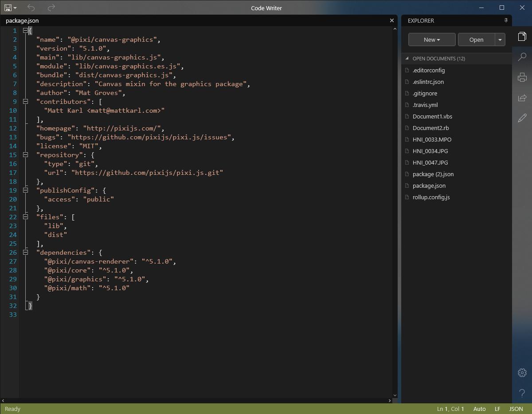Collapse the publishConfig fold at line 19
532x414 pixels.
(x=25, y=190)
